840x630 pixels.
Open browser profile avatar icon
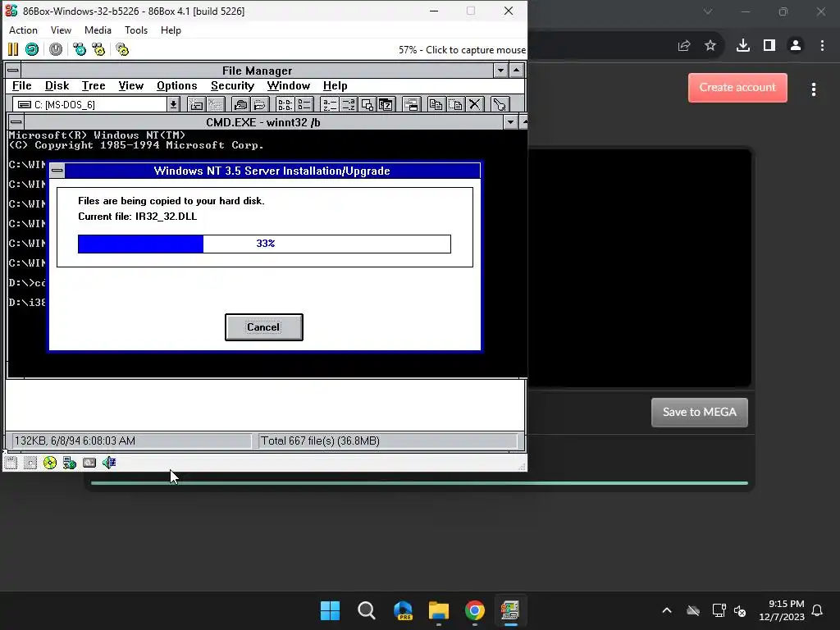[x=796, y=46]
